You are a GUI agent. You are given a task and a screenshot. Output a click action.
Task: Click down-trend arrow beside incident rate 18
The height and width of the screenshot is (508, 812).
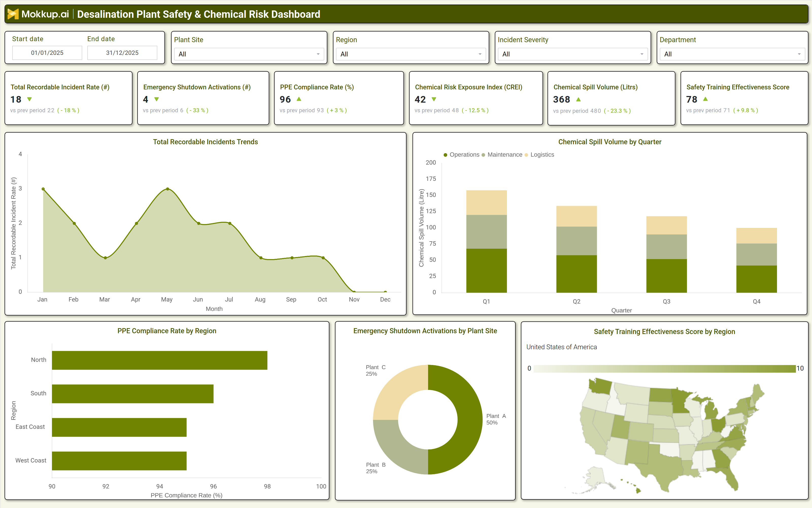[x=29, y=99]
